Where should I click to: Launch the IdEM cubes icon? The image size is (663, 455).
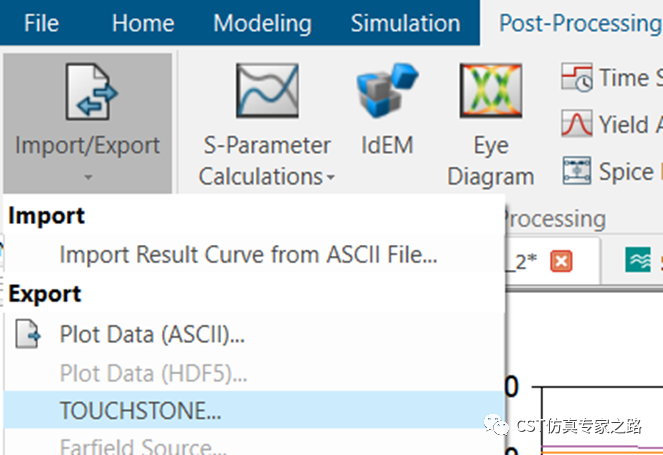tap(387, 90)
